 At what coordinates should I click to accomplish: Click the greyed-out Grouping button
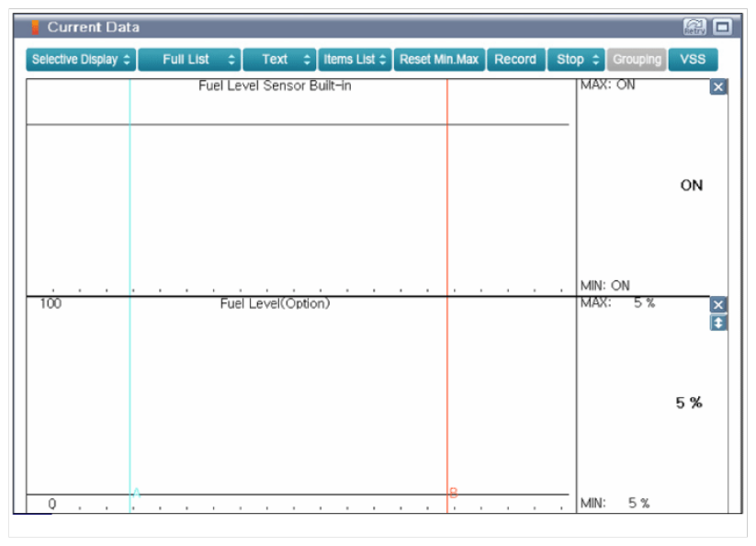(637, 60)
